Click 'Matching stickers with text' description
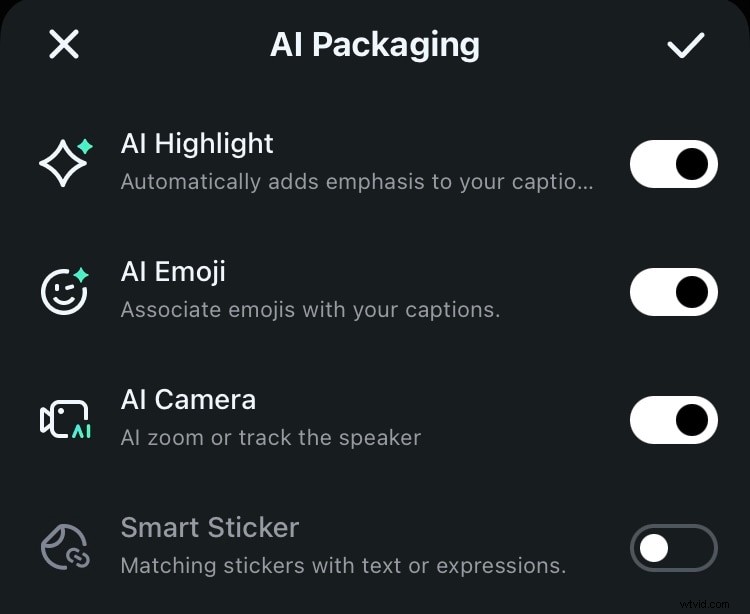The height and width of the screenshot is (614, 750). pyautogui.click(x=343, y=566)
